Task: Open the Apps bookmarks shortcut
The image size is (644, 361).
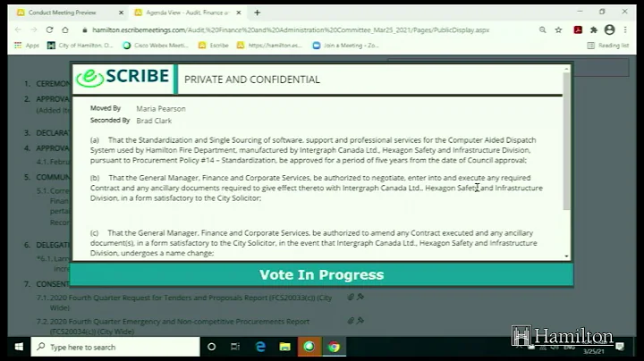Action: tap(26, 46)
